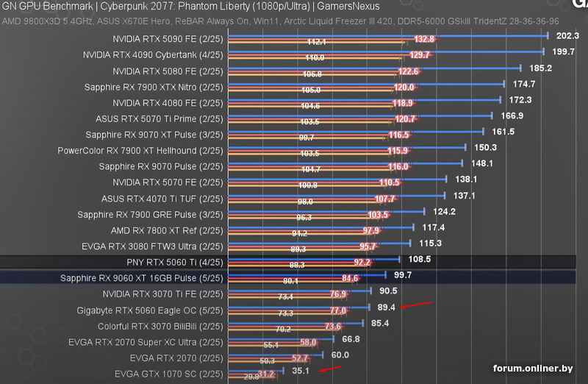Click the 92.2 1% low value

tap(362, 263)
